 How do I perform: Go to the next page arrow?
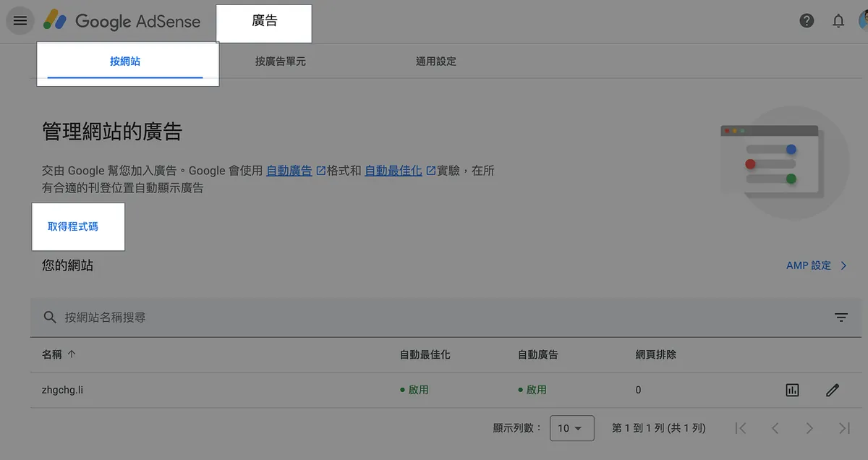809,428
